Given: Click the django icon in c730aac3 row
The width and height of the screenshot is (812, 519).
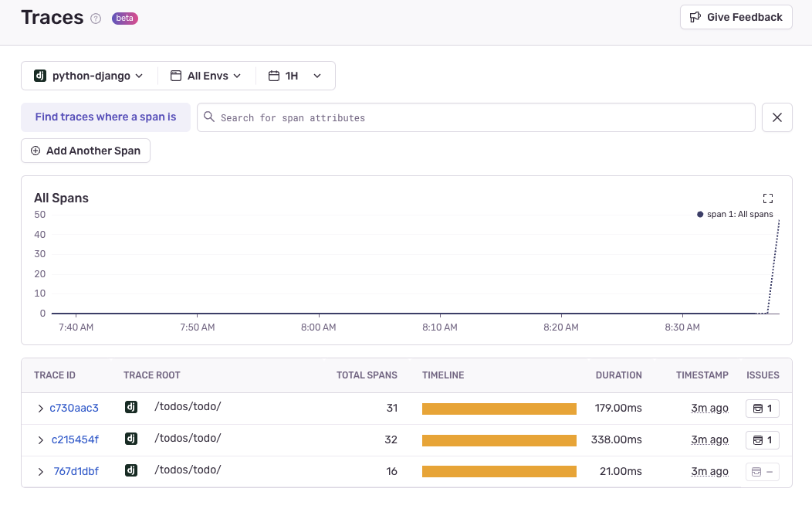Looking at the screenshot, I should point(131,406).
